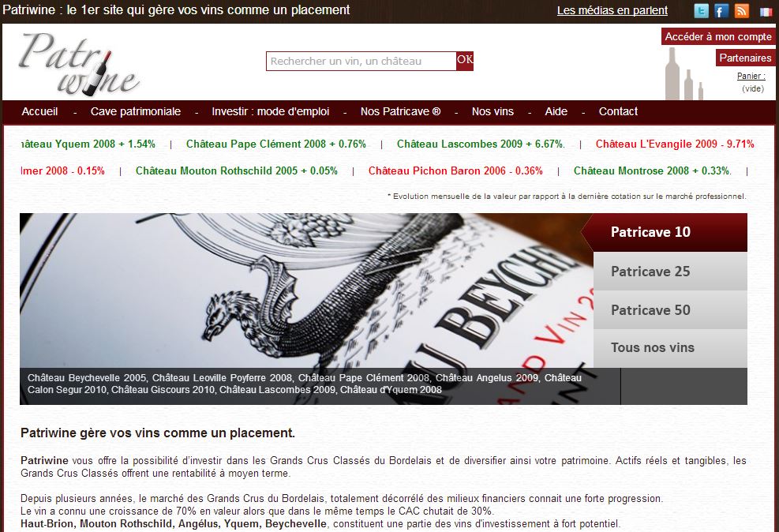Switch language with the French flag icon

click(765, 12)
